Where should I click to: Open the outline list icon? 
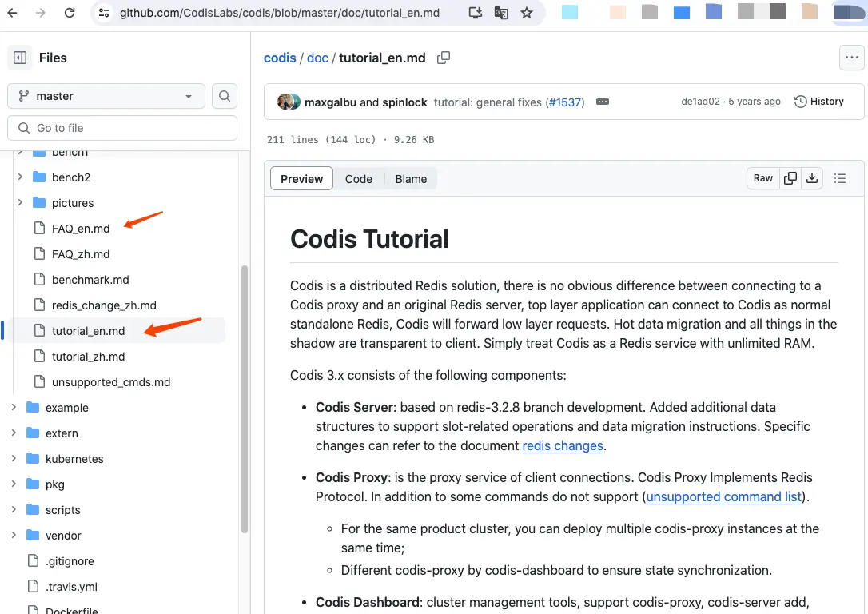point(840,178)
